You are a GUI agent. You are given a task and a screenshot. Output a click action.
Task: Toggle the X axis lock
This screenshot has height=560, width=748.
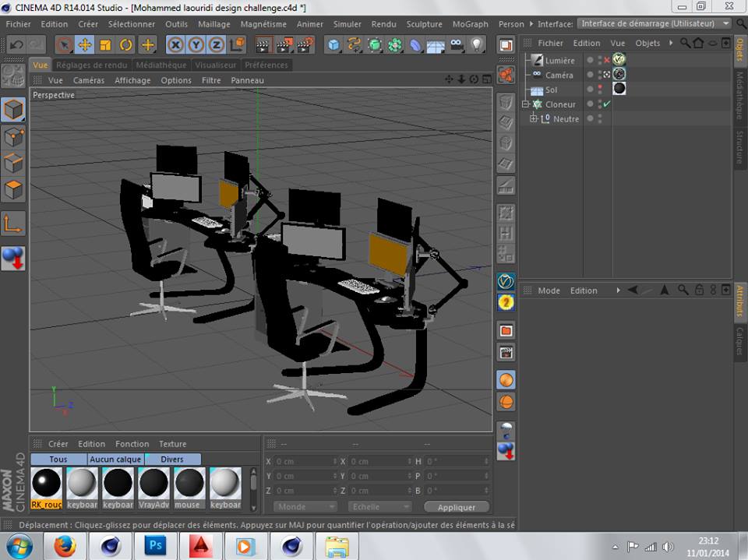(x=176, y=44)
